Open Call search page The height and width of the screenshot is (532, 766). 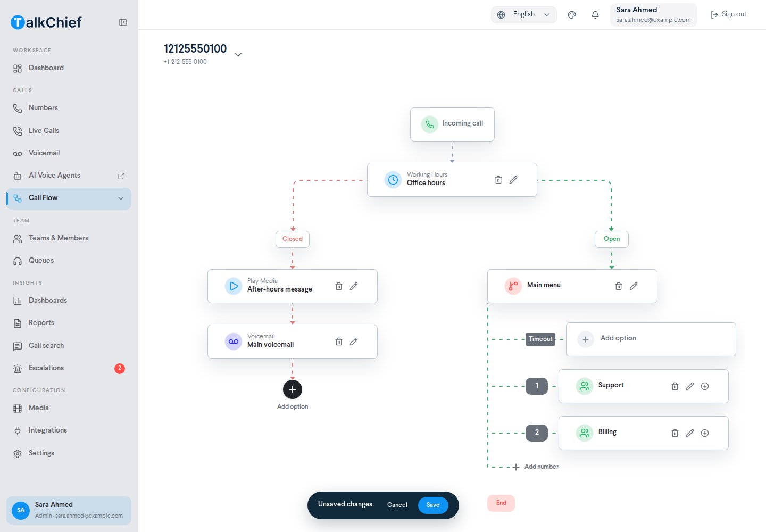tap(69, 346)
